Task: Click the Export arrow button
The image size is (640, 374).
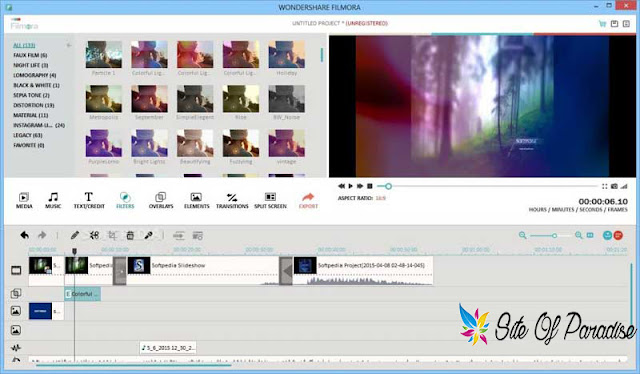Action: (308, 200)
